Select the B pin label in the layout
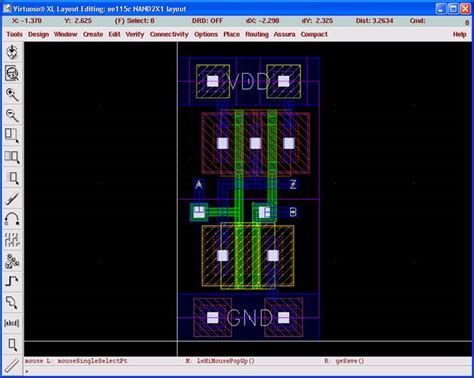Image resolution: width=474 pixels, height=378 pixels. click(293, 212)
